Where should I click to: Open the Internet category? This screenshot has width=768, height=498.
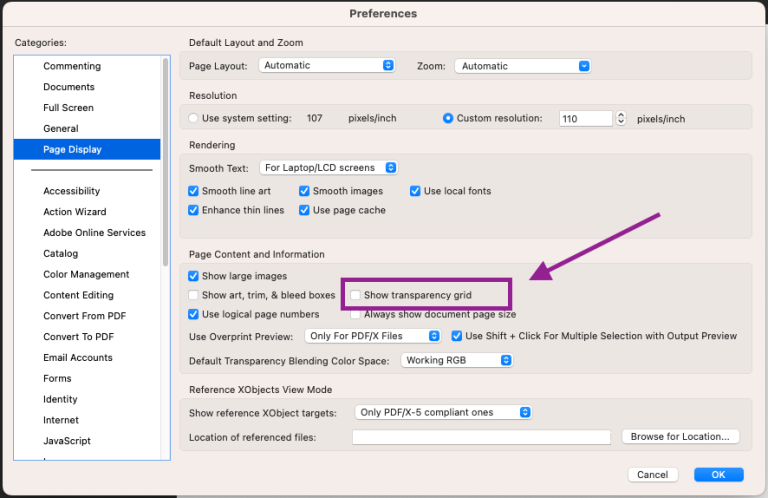61,420
